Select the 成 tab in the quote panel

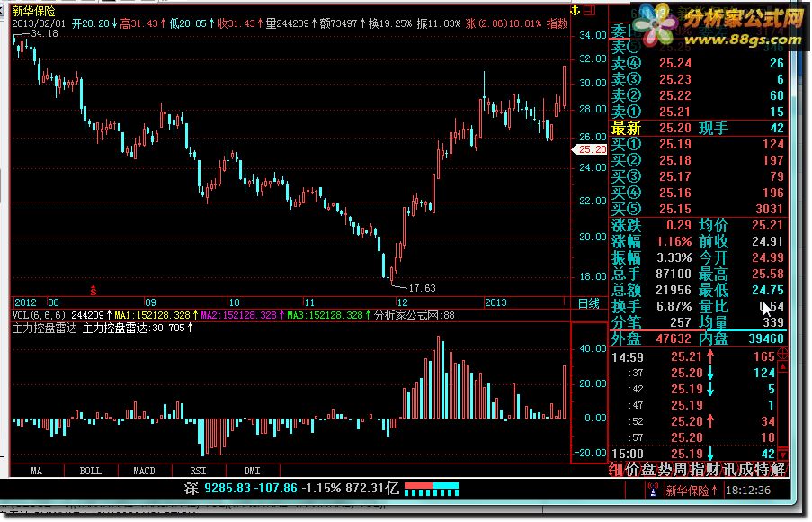click(x=745, y=470)
